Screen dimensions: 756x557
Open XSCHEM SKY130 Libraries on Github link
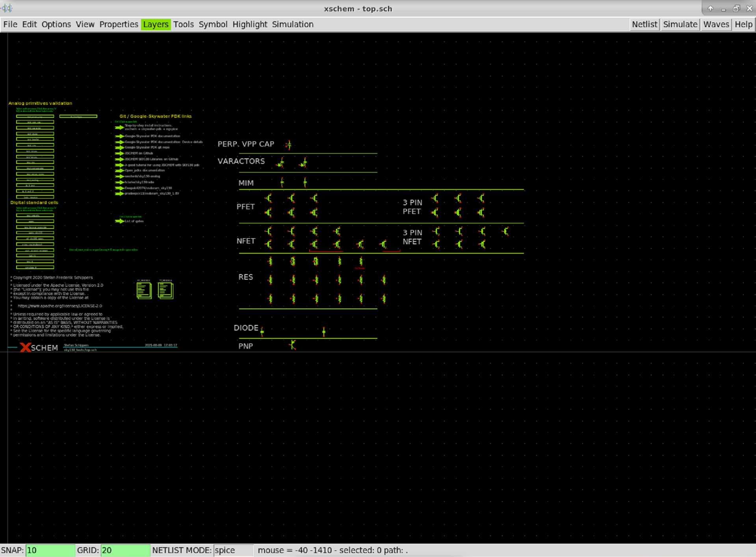pyautogui.click(x=152, y=159)
